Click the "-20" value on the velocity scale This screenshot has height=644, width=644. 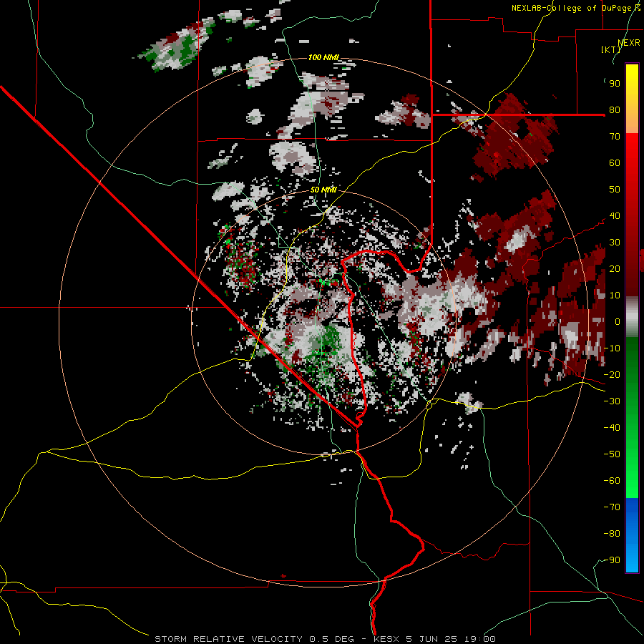pos(612,374)
